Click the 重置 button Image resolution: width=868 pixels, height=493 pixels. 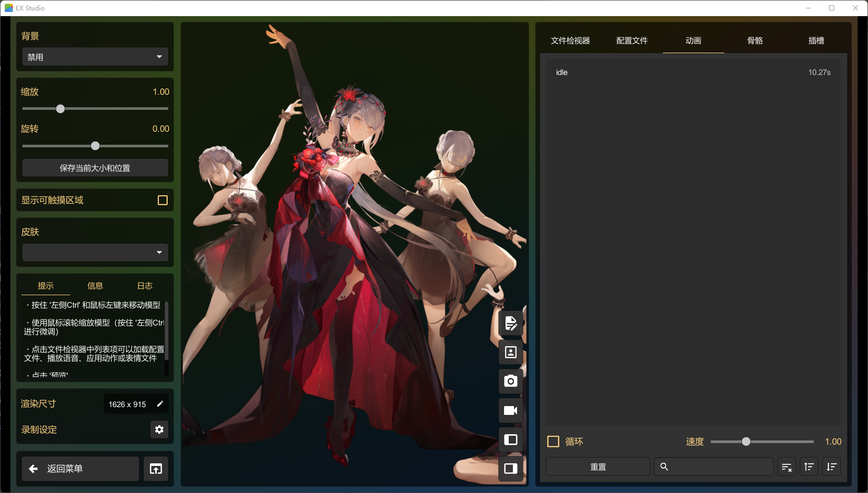click(598, 467)
